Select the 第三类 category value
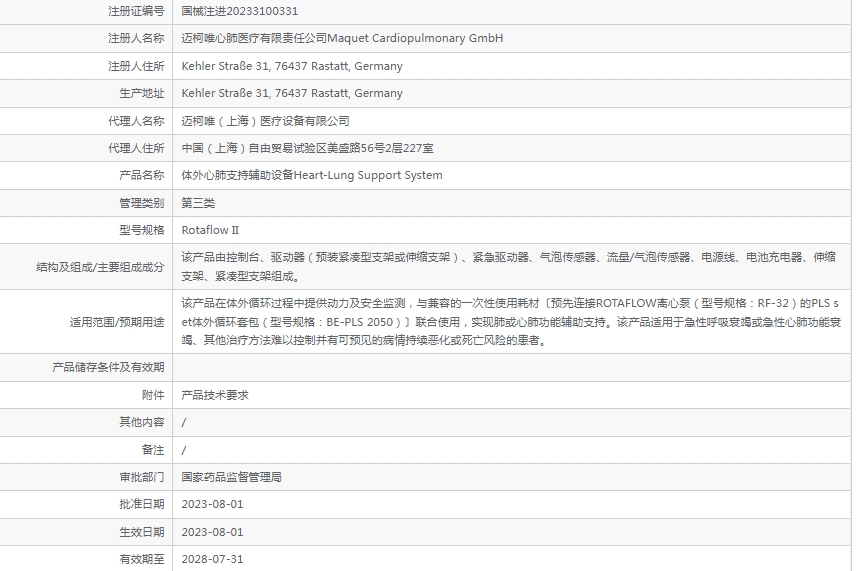The width and height of the screenshot is (856, 571). (x=198, y=203)
